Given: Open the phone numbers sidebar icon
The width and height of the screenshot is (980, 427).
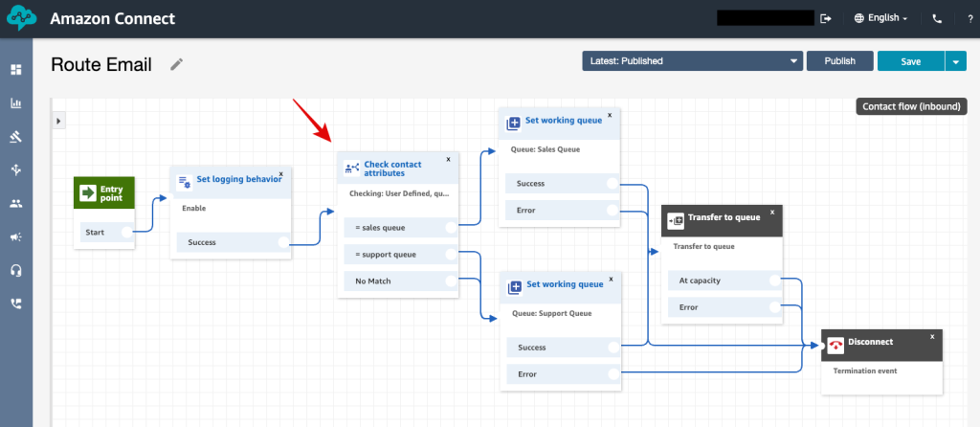Looking at the screenshot, I should [16, 303].
